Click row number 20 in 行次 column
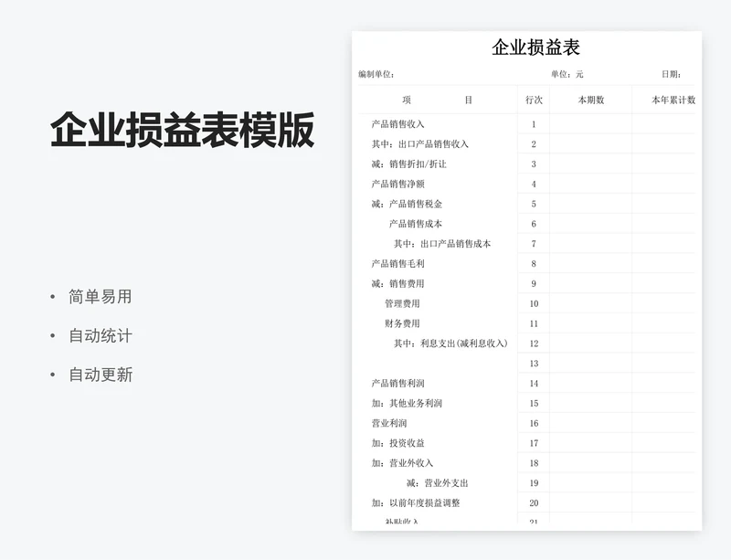This screenshot has width=731, height=560. click(534, 502)
